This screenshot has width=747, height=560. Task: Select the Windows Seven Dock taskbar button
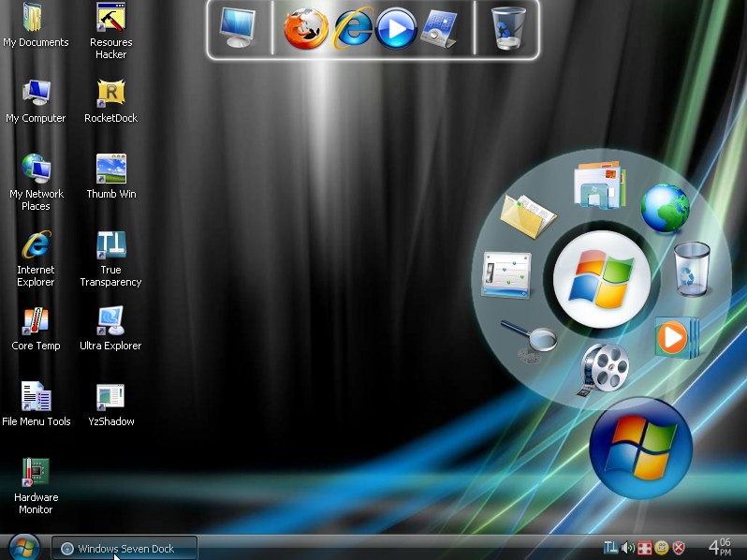124,549
